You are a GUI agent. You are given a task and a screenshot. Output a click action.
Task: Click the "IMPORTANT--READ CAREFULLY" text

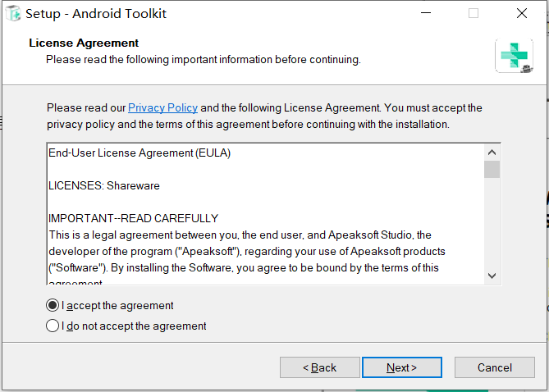point(134,218)
